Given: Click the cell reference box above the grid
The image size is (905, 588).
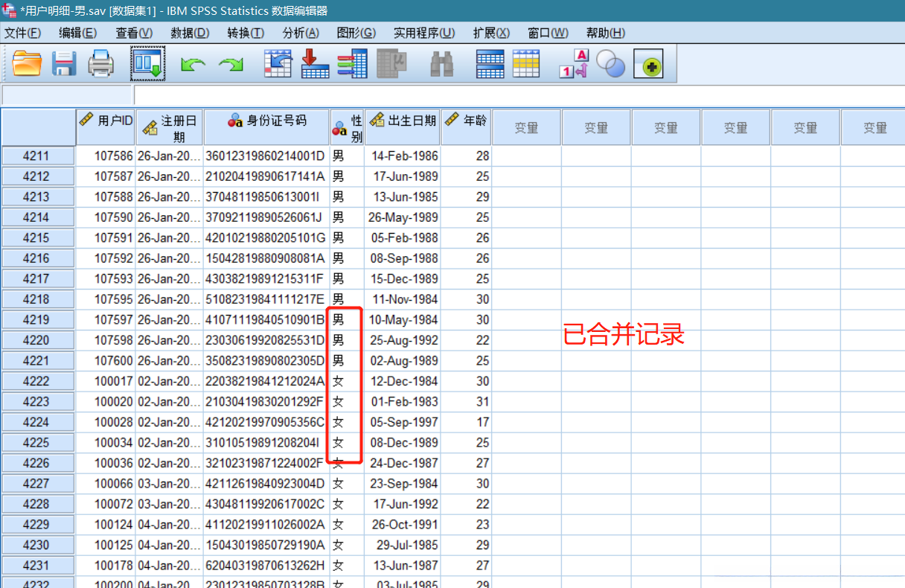Looking at the screenshot, I should tap(67, 95).
